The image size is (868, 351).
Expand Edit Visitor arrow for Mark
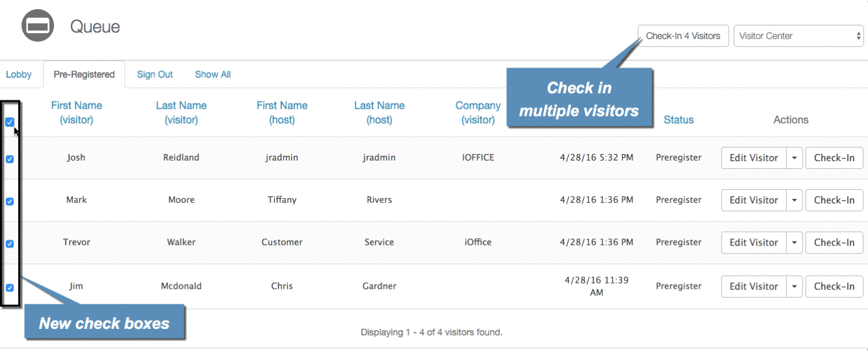794,200
